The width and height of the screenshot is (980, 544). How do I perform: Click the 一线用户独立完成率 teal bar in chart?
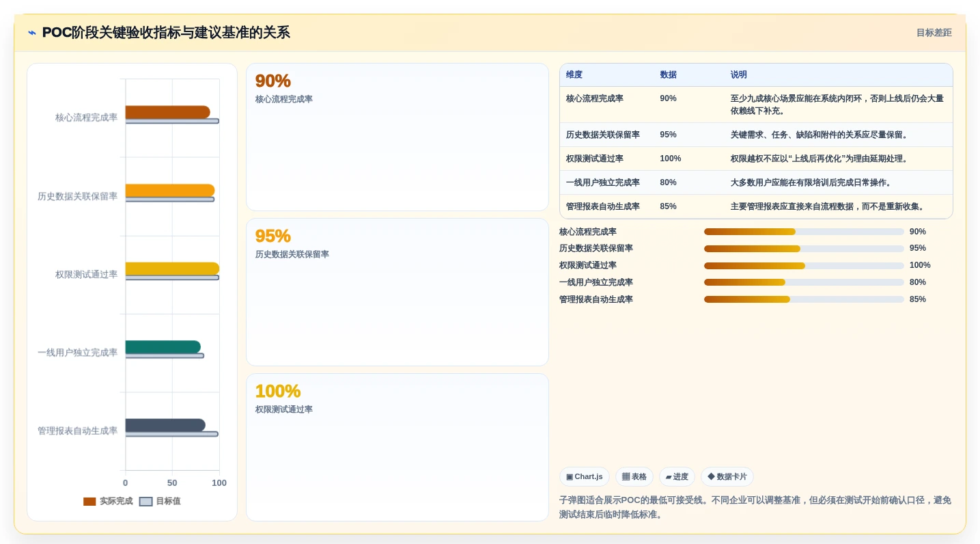(x=163, y=346)
